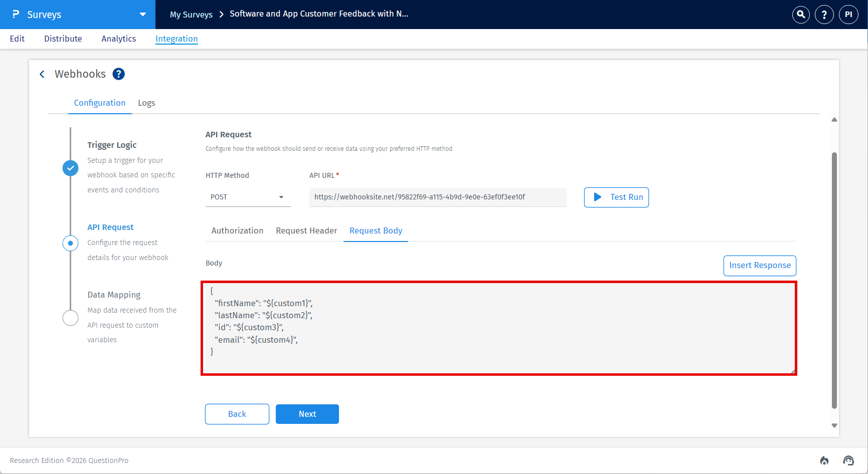Select the API Request step circle

tap(70, 243)
